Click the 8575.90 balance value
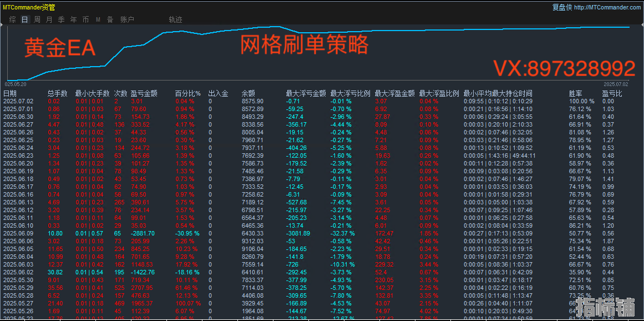Viewport: 644px width, 321px height. (x=252, y=101)
